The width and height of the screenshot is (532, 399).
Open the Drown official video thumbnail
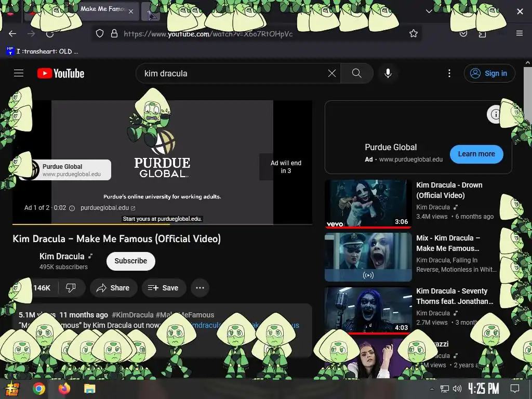(x=368, y=203)
